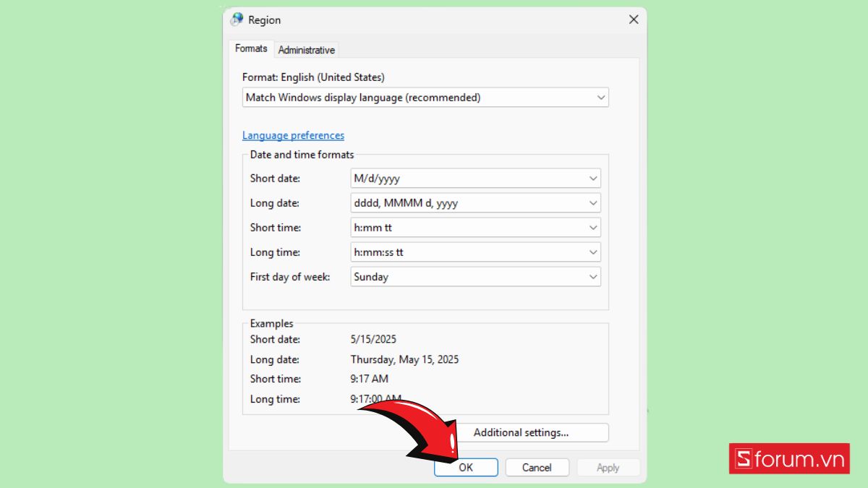The width and height of the screenshot is (868, 488).
Task: Click the example long date Thursday, May 15, 2025
Action: [x=404, y=359]
